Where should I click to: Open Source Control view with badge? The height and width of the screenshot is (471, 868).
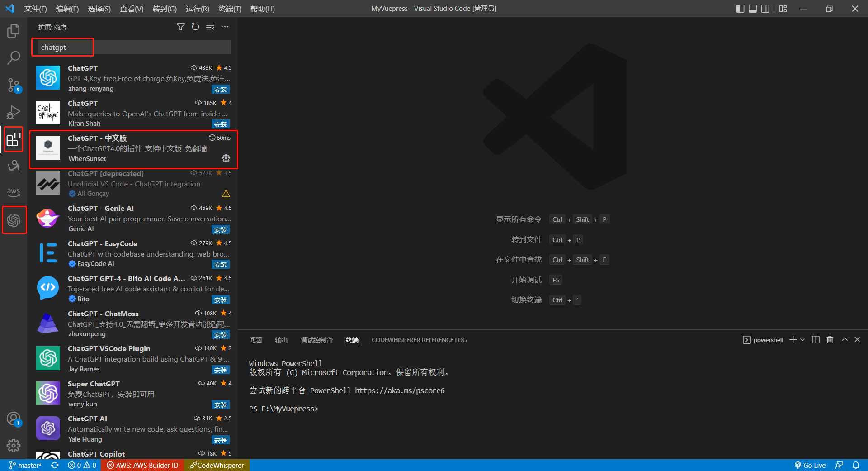click(x=14, y=85)
